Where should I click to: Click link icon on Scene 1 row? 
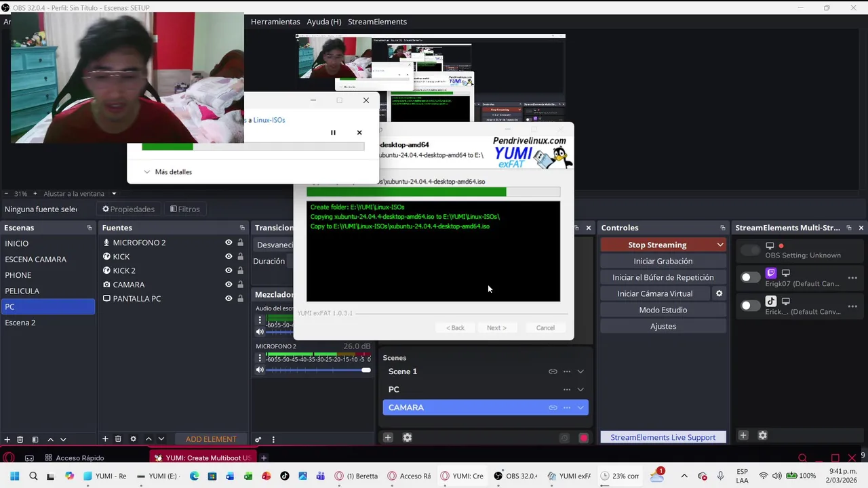pyautogui.click(x=553, y=371)
